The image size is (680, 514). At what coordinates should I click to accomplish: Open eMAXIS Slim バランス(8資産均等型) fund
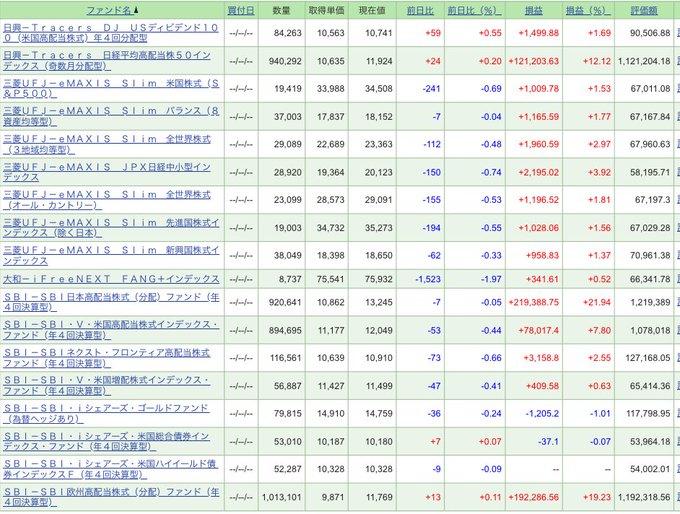pos(111,116)
